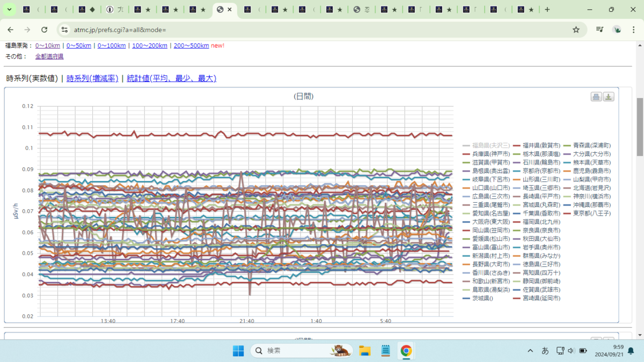Toggle 福岡県(北九州) legend entry
This screenshot has height=362, width=644.
pyautogui.click(x=537, y=221)
